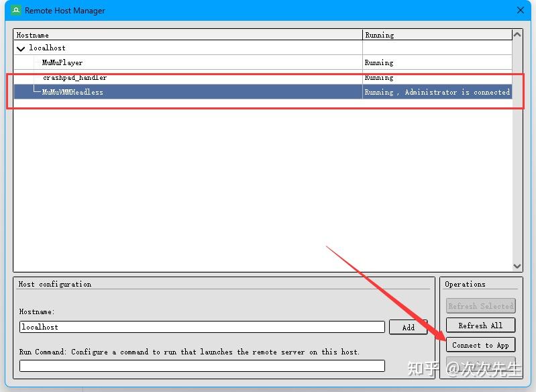Click the 'Administrator is connected' status cell
This screenshot has height=392, width=536.
coord(437,93)
